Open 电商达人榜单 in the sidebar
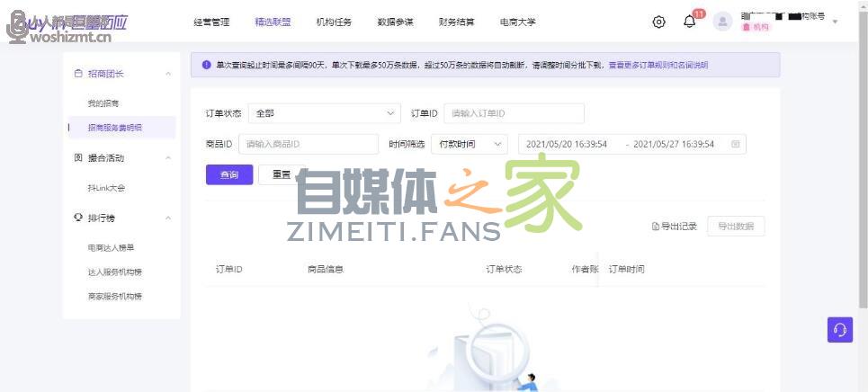The width and height of the screenshot is (868, 392). (x=111, y=247)
